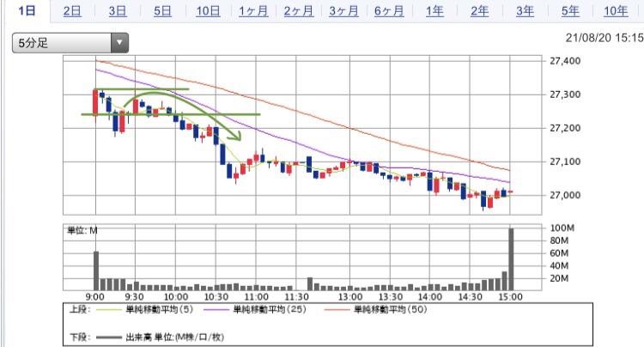
Task: Click the 単純移動平均(50) legend entry
Action: pyautogui.click(x=391, y=309)
